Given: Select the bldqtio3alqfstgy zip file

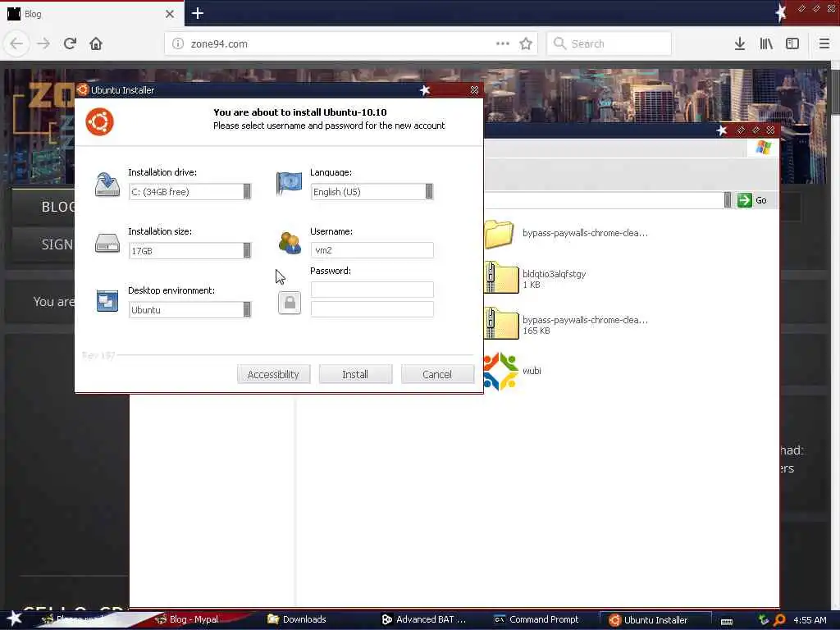Looking at the screenshot, I should point(536,279).
